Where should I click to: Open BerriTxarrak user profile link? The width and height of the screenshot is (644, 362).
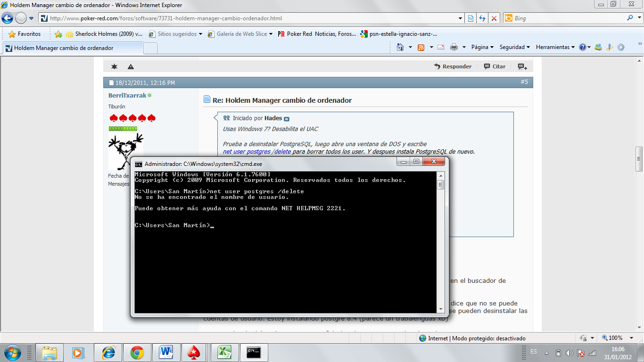(x=127, y=95)
